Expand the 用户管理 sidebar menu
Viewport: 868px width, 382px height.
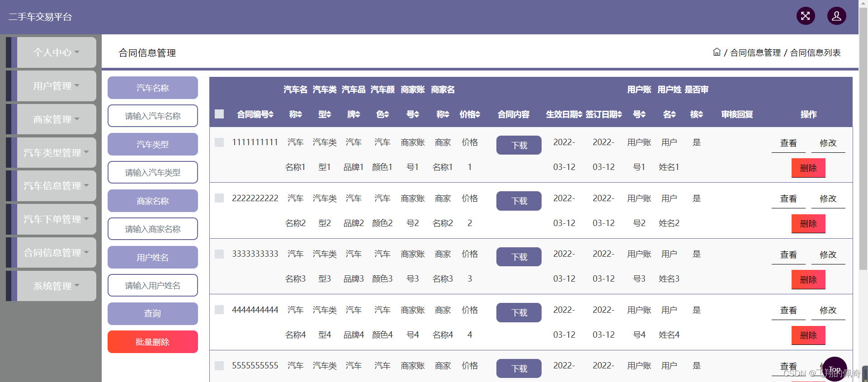(56, 86)
